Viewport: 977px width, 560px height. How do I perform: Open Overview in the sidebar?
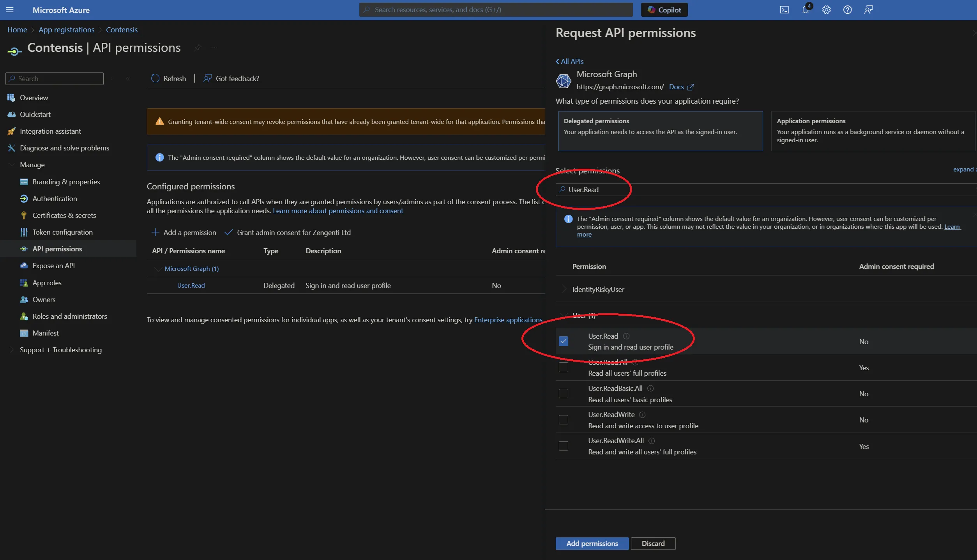tap(34, 97)
